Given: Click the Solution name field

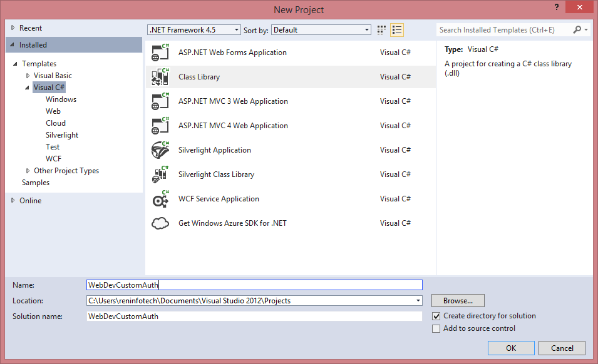Looking at the screenshot, I should click(254, 316).
